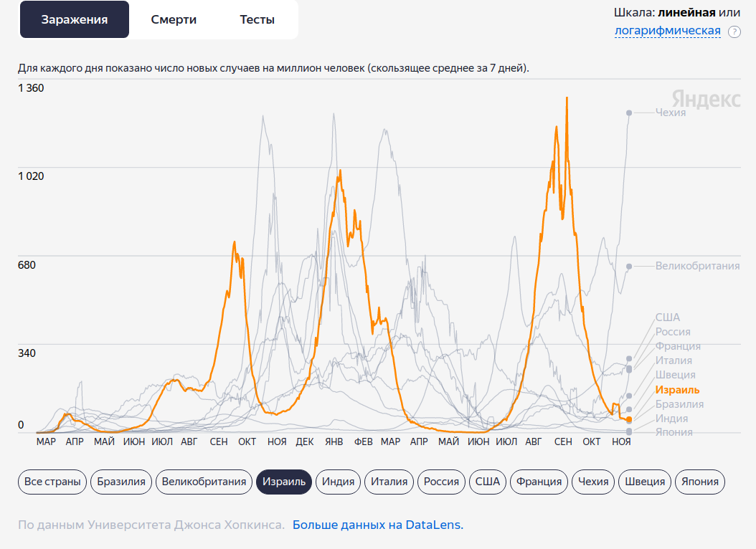
Task: Open Больше данных на DataLens link
Action: (x=377, y=525)
